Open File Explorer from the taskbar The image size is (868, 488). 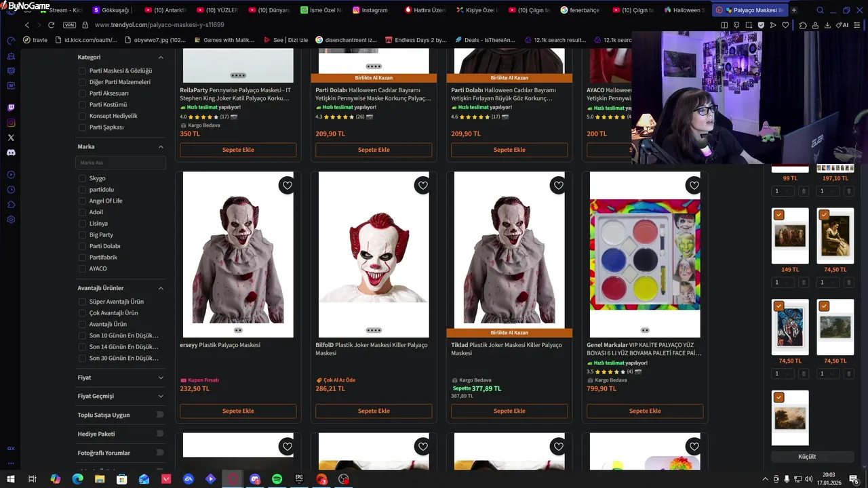point(100,479)
